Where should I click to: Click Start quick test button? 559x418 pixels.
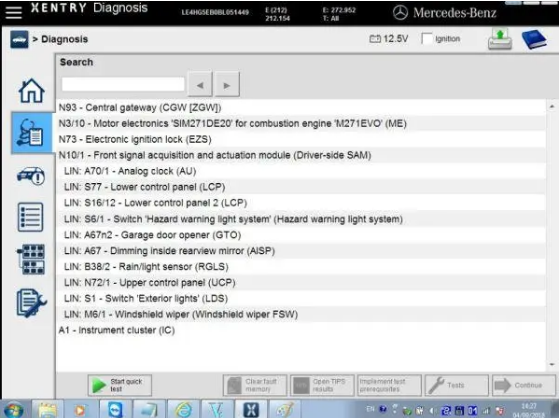(x=120, y=385)
